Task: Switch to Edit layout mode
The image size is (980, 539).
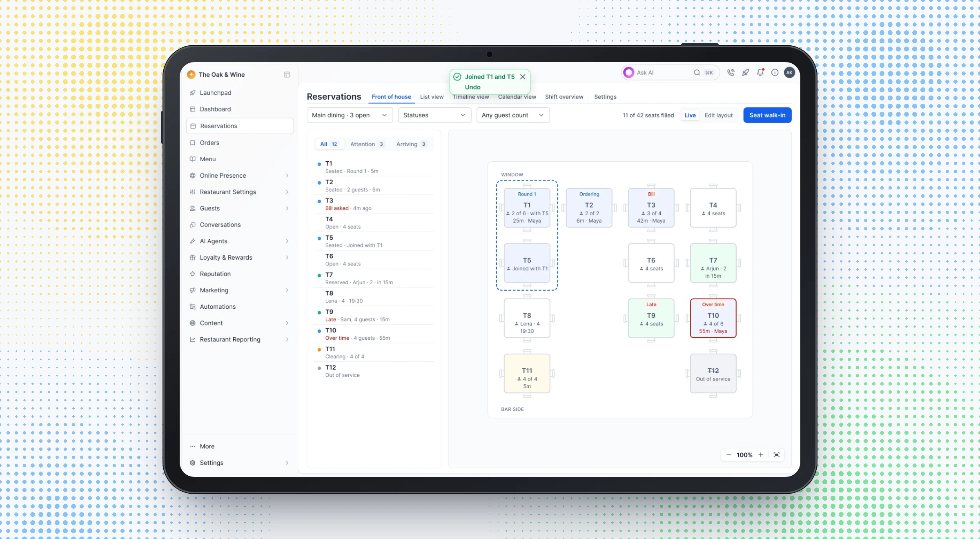Action: coord(718,115)
